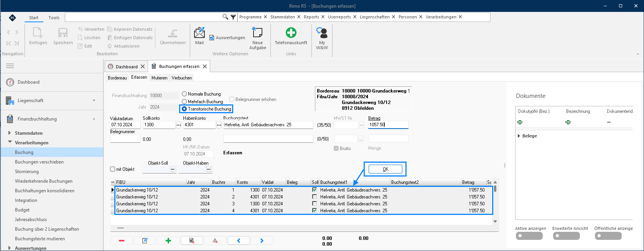644x251 pixels.
Task: Expand the Stammdaten tree node
Action: coord(10,133)
